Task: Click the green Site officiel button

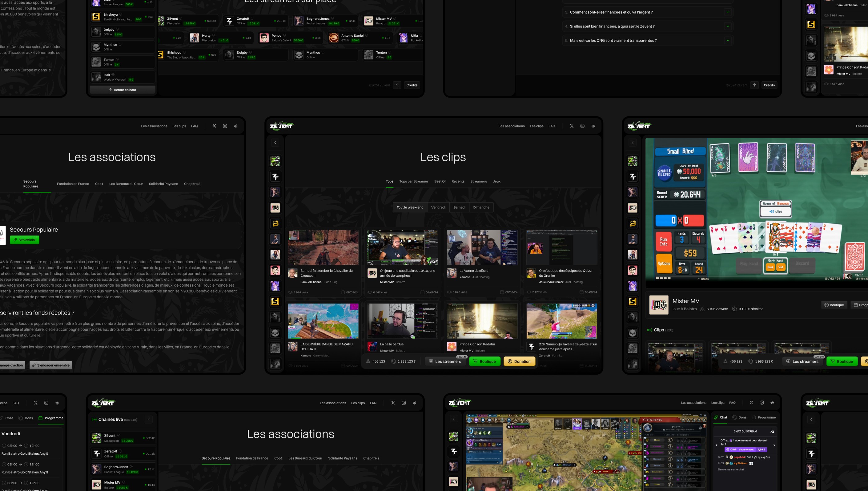Action: point(25,240)
